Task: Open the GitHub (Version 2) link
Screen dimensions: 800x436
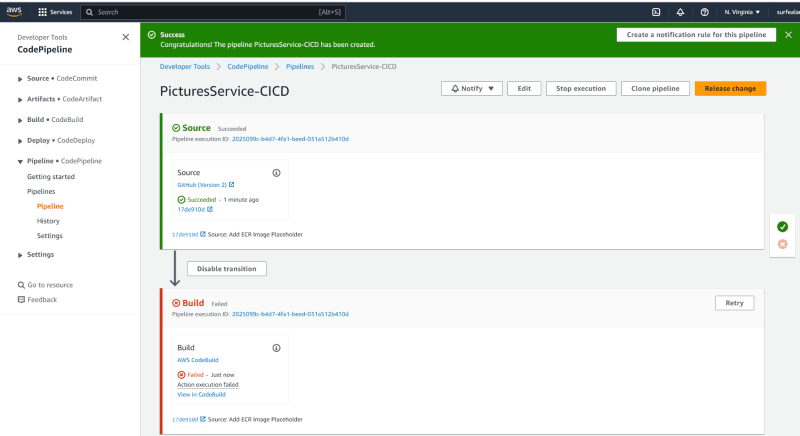Action: pos(202,185)
